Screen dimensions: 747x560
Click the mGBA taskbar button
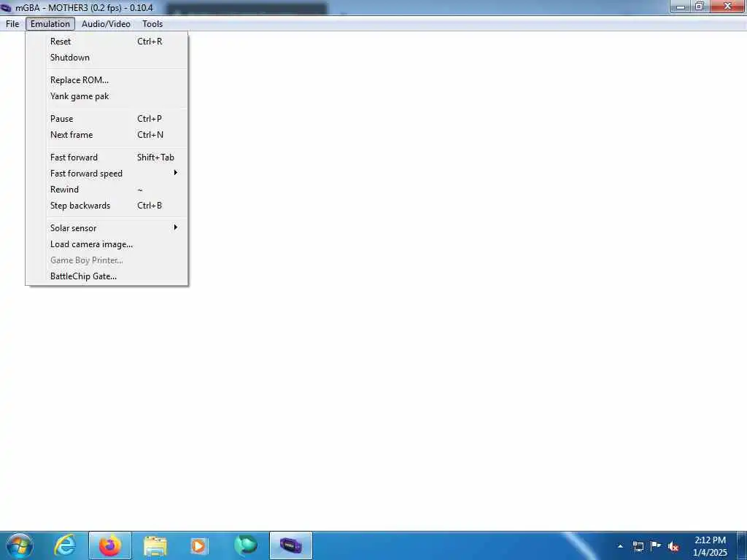click(x=291, y=545)
